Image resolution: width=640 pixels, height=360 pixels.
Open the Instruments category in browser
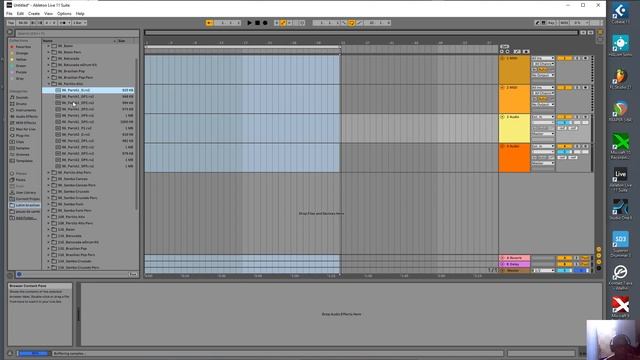coord(26,110)
